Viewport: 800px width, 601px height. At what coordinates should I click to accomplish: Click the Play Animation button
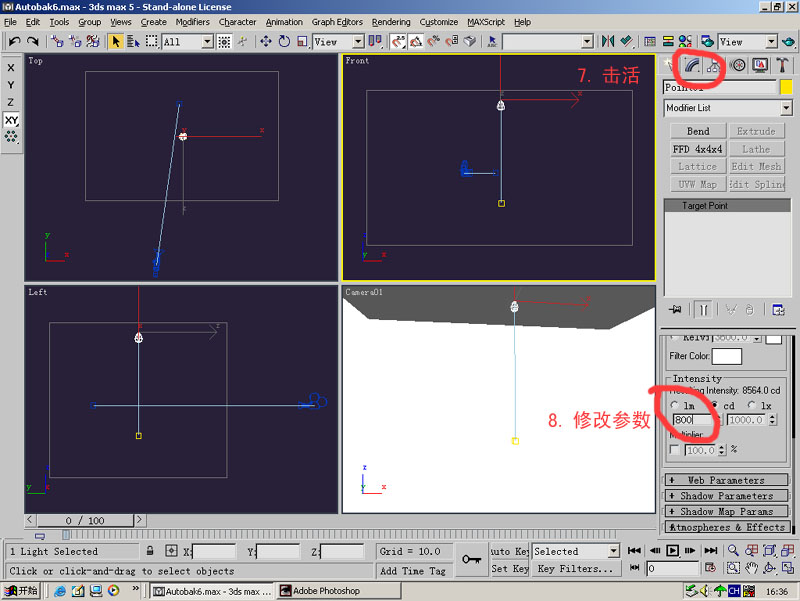[x=672, y=550]
